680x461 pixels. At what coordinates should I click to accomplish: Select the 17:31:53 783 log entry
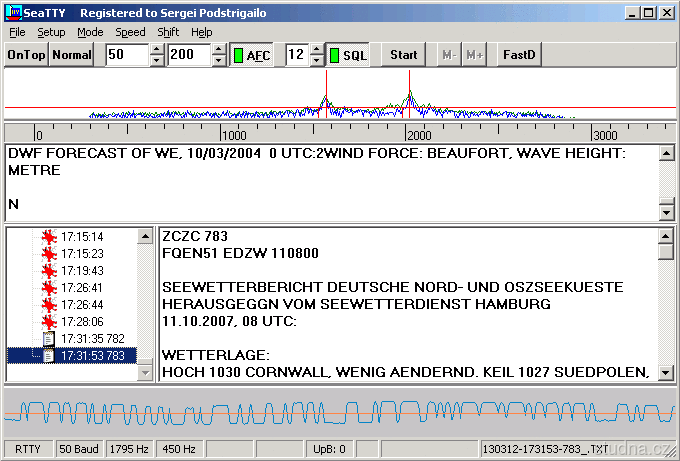(92, 356)
